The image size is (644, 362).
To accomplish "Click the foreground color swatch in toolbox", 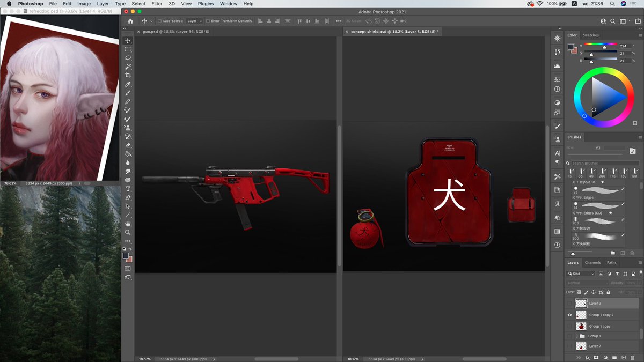I will (x=126, y=256).
